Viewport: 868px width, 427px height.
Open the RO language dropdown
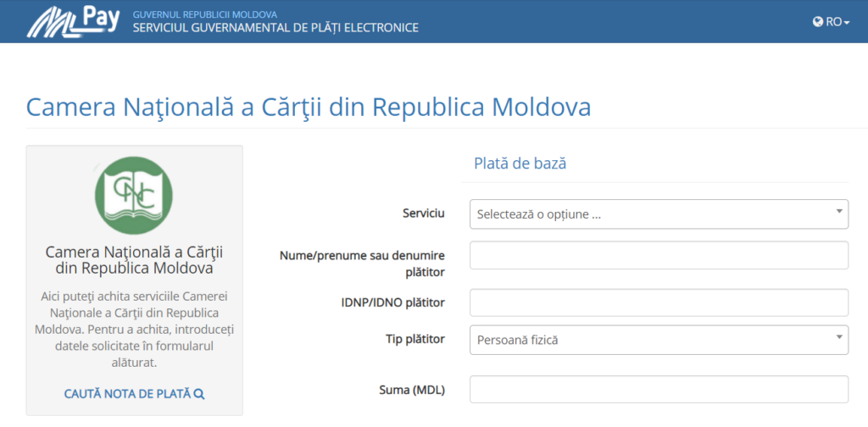coord(831,21)
